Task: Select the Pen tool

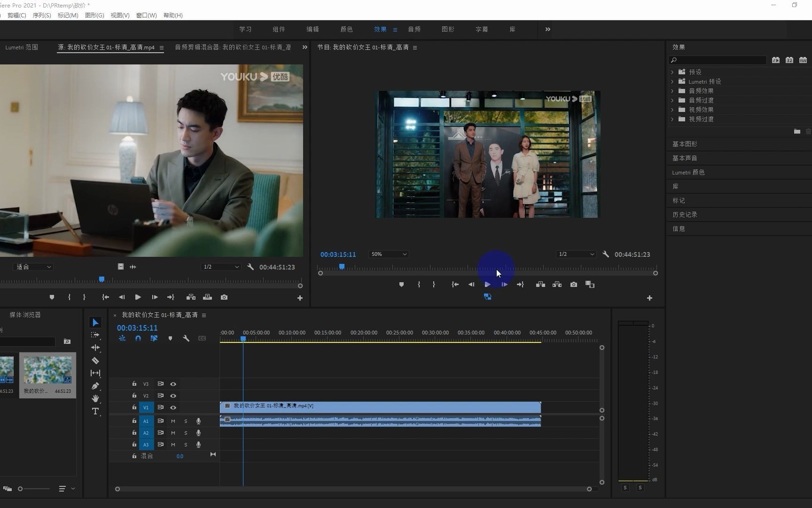Action: tap(95, 386)
